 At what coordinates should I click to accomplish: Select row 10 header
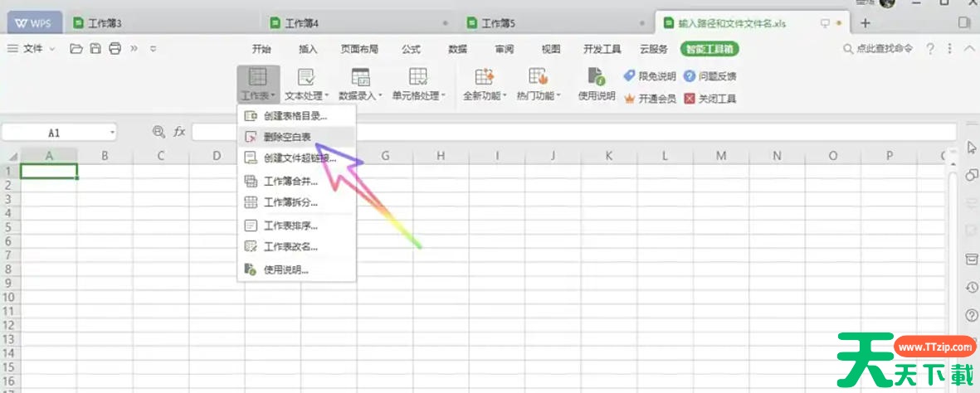coord(9,297)
